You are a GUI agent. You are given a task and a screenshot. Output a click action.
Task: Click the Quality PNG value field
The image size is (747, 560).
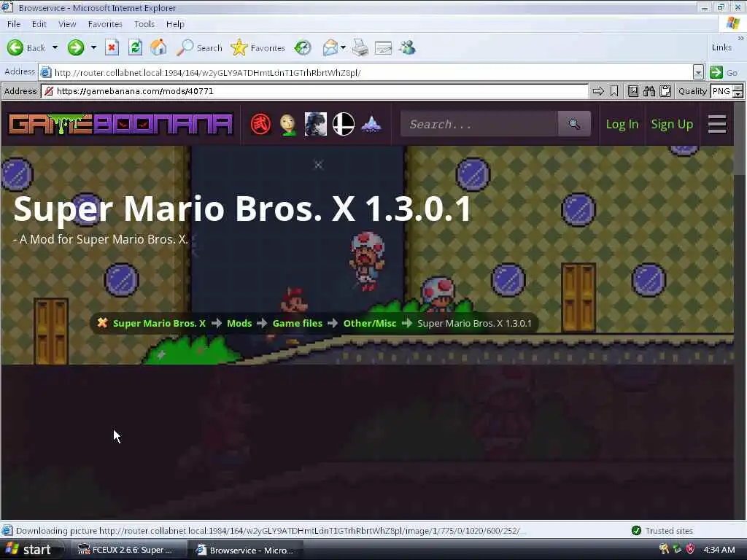click(721, 91)
